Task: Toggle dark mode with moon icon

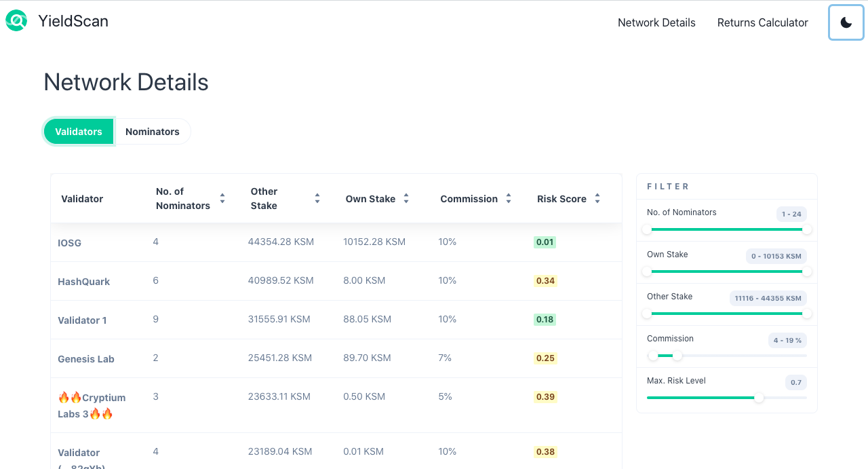Action: tap(846, 22)
